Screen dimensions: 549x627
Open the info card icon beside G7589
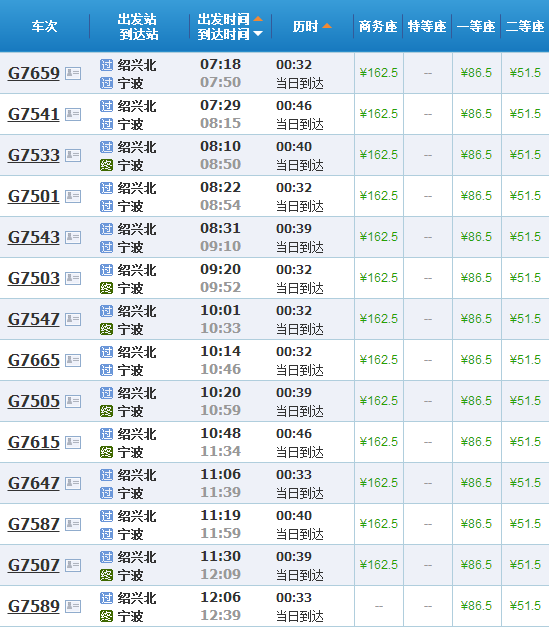tap(73, 606)
